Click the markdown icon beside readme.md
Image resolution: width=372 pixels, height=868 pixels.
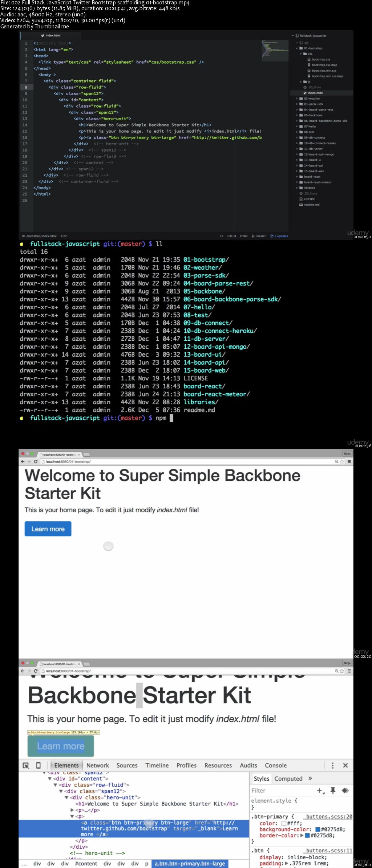(x=301, y=205)
